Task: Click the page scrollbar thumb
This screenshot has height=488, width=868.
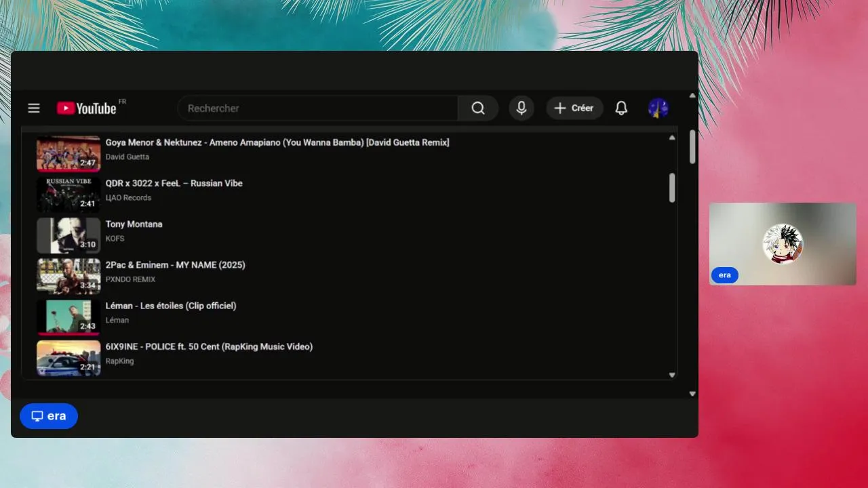Action: pos(692,146)
